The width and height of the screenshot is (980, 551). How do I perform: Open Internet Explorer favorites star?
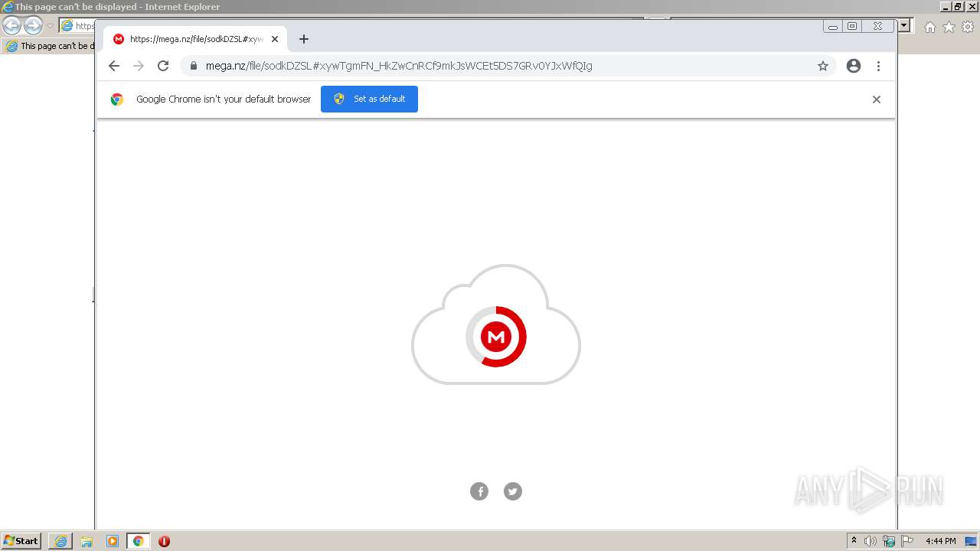pos(949,27)
